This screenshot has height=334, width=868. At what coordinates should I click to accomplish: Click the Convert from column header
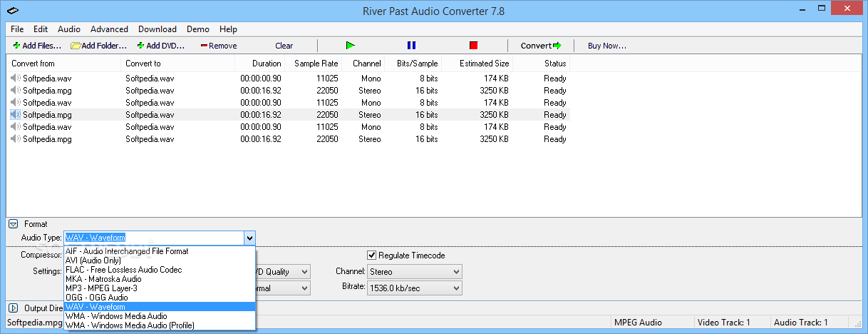[x=64, y=64]
